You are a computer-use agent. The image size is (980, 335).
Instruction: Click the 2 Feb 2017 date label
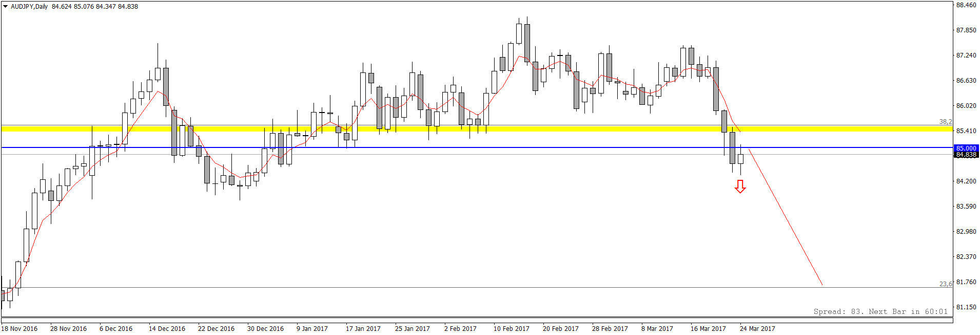pos(460,329)
